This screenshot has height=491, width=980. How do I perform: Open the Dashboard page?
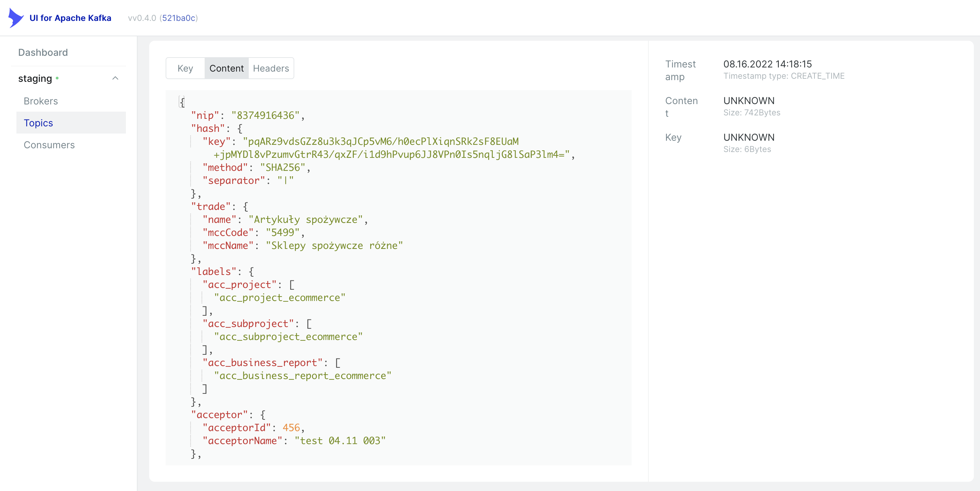[x=43, y=52]
